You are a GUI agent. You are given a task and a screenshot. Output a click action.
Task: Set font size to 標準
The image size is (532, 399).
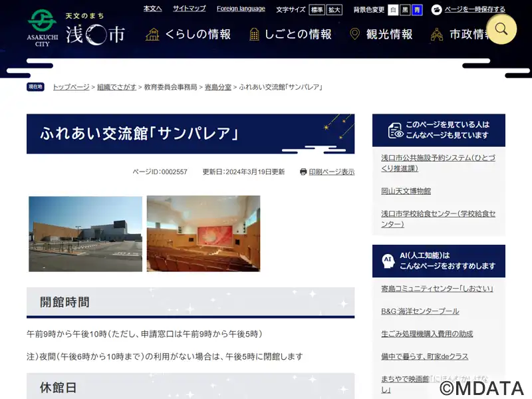pyautogui.click(x=317, y=10)
